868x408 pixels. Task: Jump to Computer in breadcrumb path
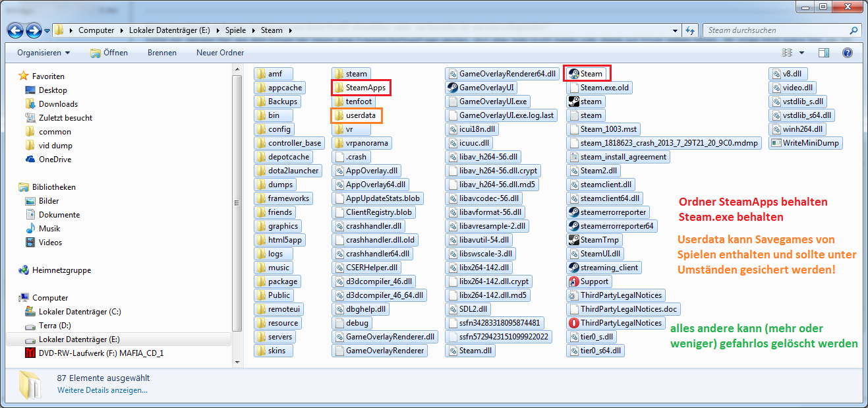pos(96,30)
